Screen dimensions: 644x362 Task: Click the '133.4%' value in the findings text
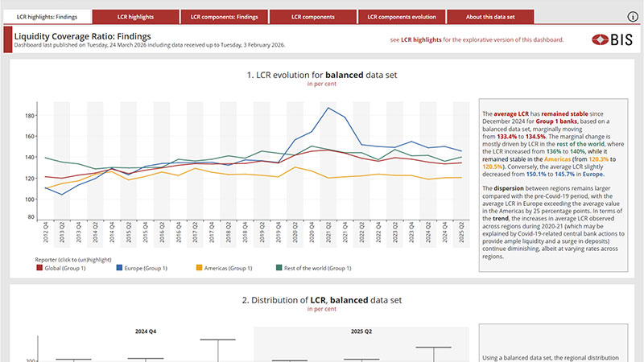tap(507, 137)
